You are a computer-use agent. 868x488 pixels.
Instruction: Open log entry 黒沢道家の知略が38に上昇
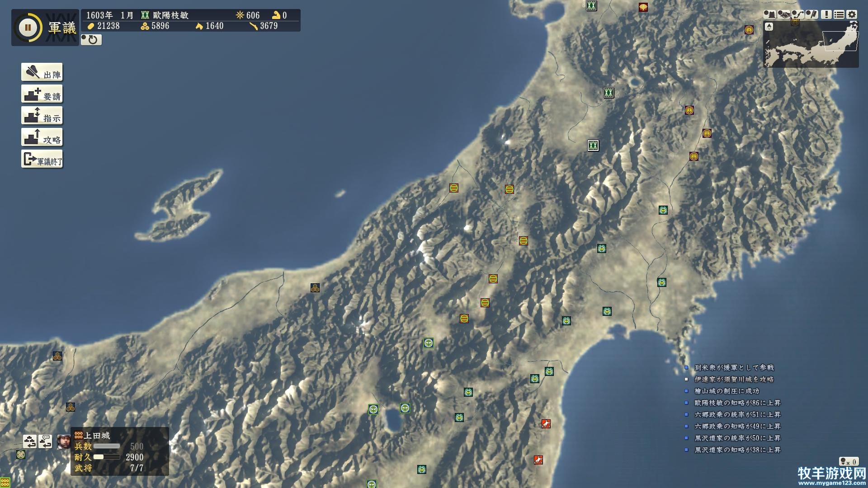pos(738,450)
